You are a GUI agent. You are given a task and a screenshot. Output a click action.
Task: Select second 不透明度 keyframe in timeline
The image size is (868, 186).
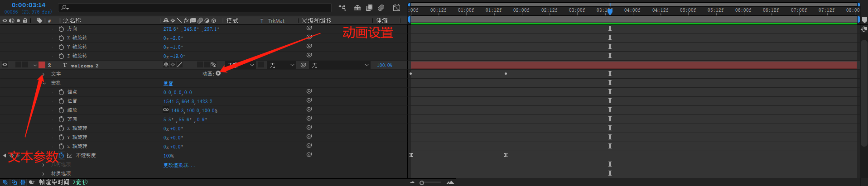506,155
